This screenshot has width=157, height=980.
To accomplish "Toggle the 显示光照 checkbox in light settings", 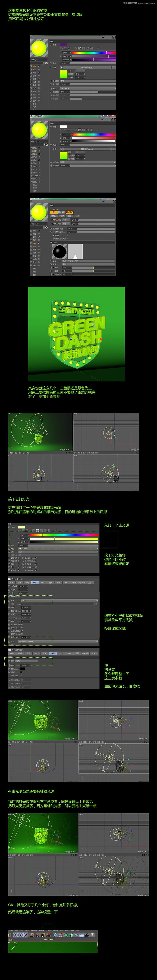I will 36,558.
